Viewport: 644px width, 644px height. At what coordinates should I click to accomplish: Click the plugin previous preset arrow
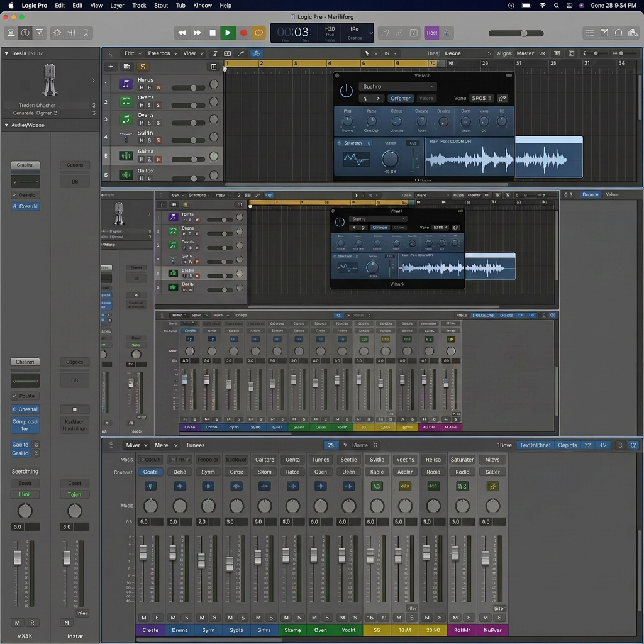[365, 98]
